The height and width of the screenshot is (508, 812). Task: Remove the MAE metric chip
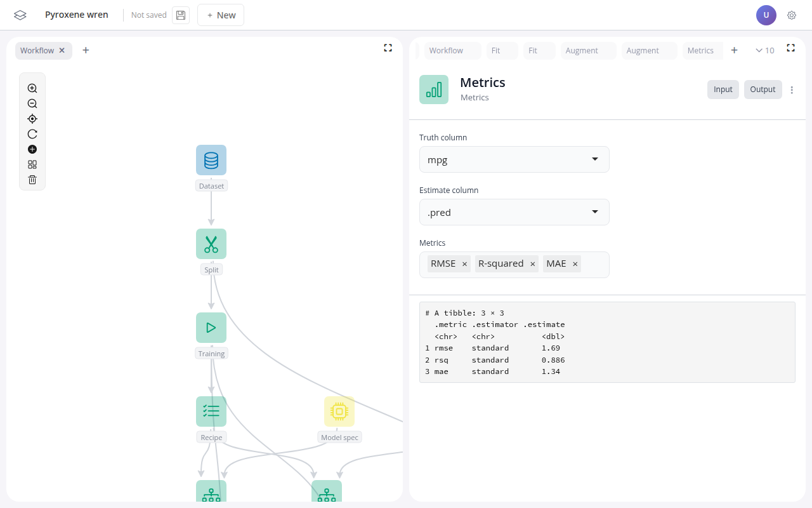pyautogui.click(x=575, y=264)
